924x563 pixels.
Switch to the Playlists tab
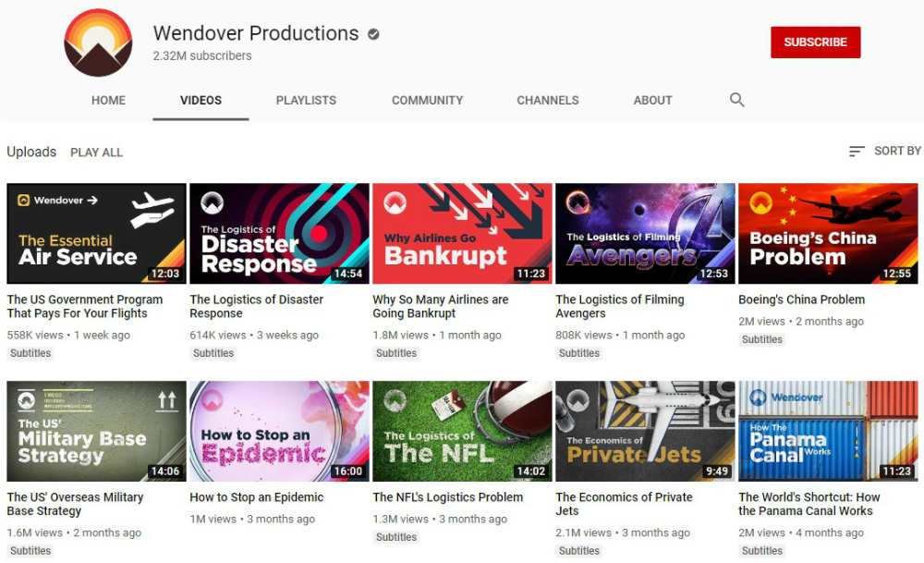click(306, 100)
